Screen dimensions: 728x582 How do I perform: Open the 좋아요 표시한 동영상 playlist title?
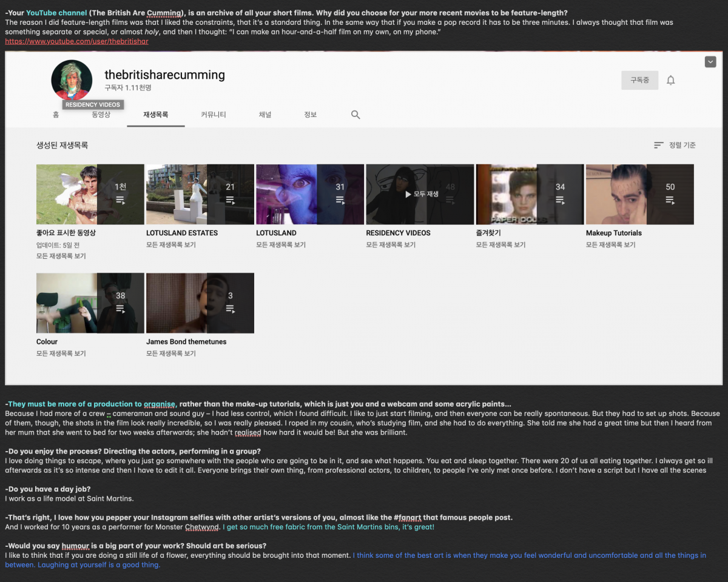(x=66, y=233)
